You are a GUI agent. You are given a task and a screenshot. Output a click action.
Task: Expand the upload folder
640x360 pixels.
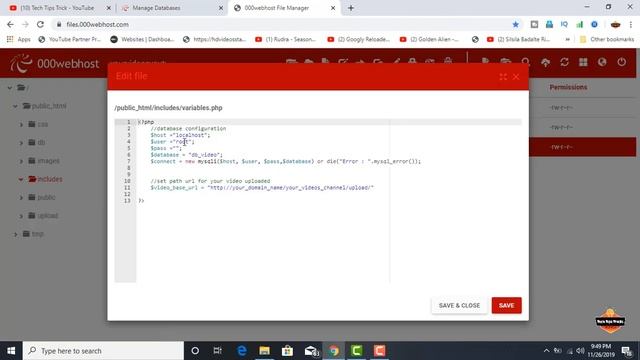tap(21, 216)
